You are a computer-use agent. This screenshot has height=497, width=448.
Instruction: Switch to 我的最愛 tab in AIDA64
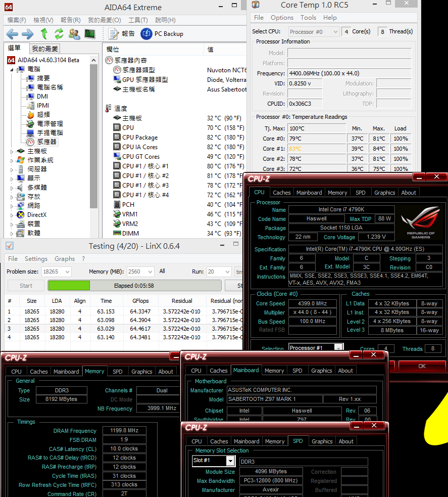(45, 49)
